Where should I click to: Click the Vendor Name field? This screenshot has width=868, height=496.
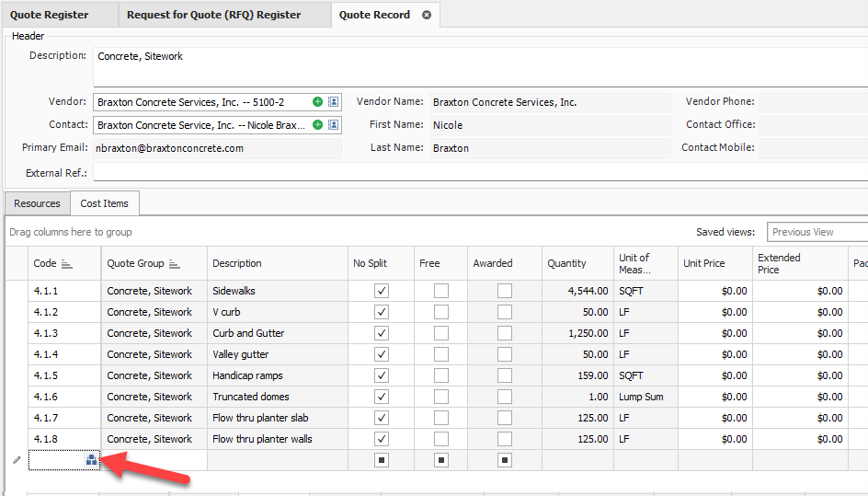point(550,102)
